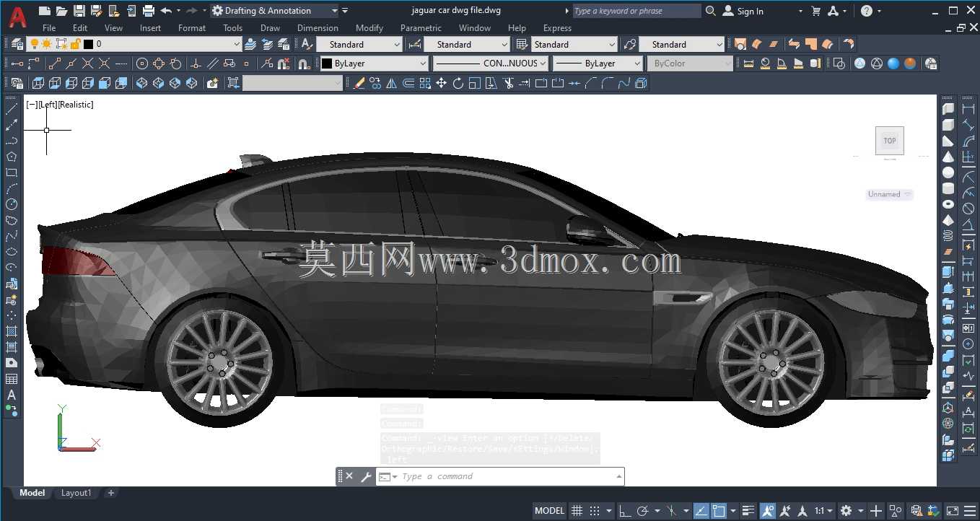This screenshot has height=521, width=980.
Task: Click the Snap to Endpoint icon
Action: point(54,64)
